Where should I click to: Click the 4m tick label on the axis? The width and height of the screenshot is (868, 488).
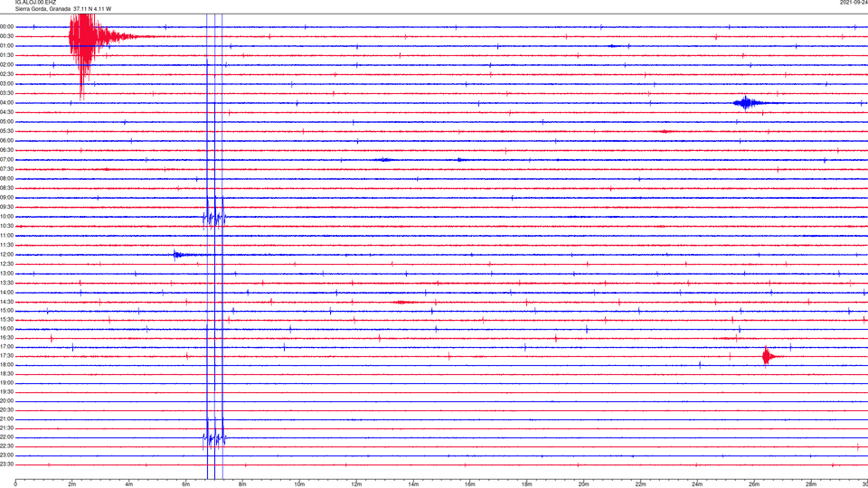point(129,484)
